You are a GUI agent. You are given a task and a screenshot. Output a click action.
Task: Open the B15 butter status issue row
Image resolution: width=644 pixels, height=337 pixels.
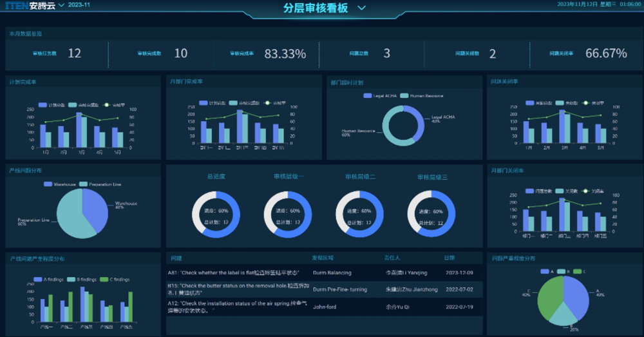325,289
